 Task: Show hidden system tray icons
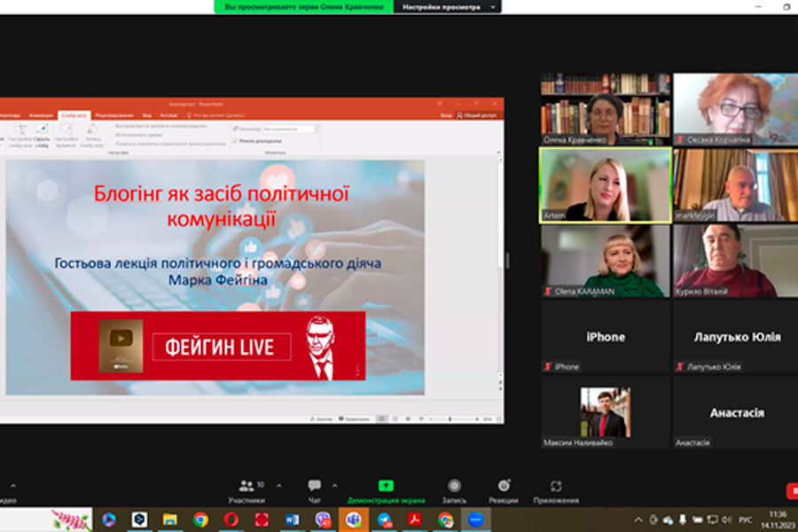coord(638,520)
